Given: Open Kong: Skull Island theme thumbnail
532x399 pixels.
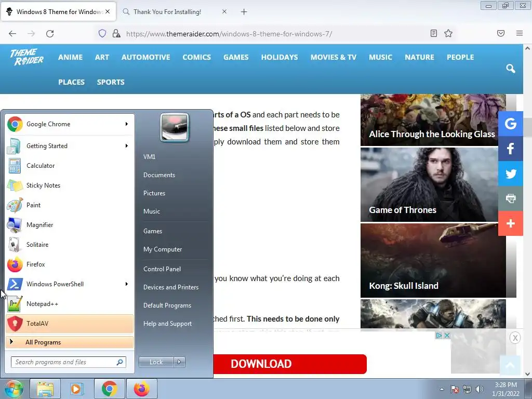Looking at the screenshot, I should click(433, 260).
